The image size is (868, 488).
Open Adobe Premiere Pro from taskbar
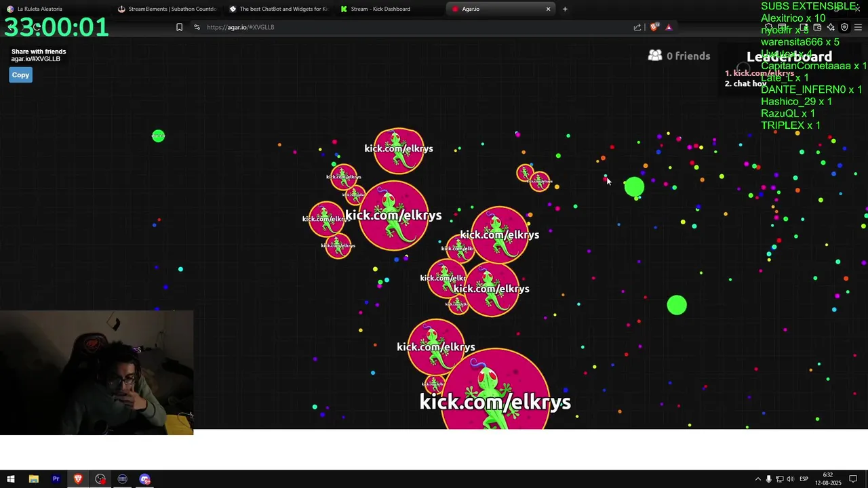click(x=56, y=479)
